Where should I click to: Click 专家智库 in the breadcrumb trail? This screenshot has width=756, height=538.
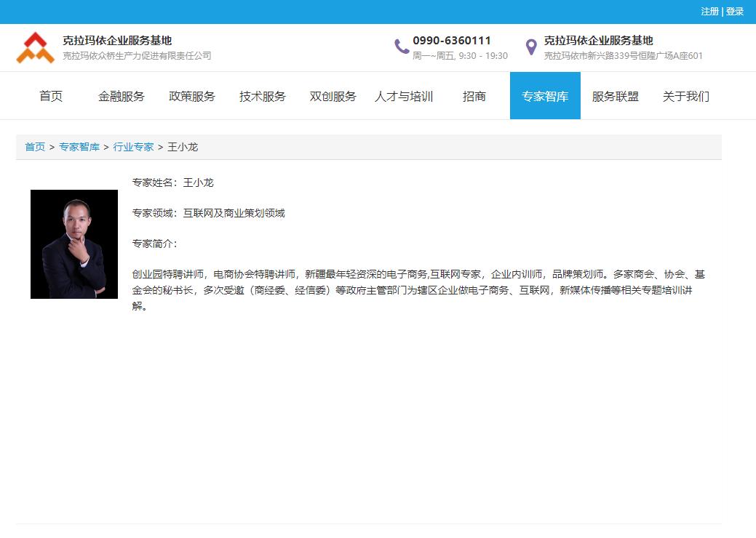point(79,147)
